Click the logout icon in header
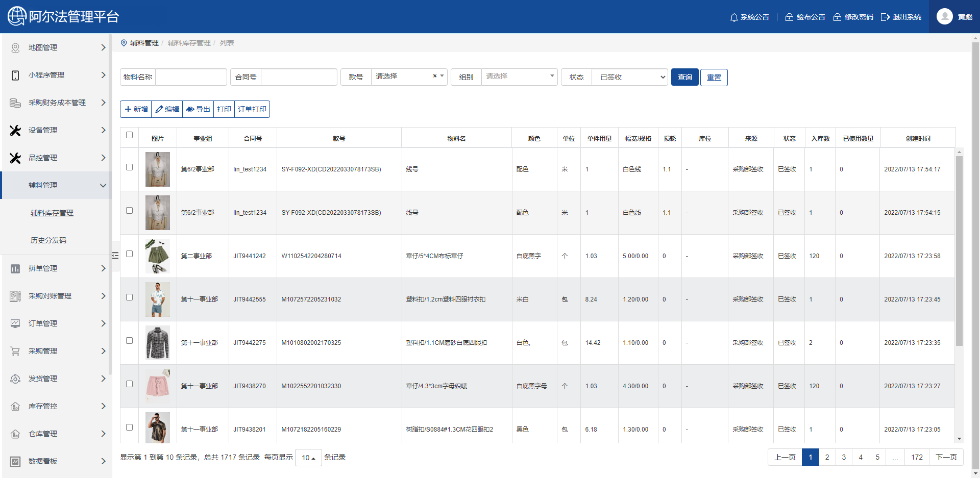980x478 pixels. pos(885,17)
